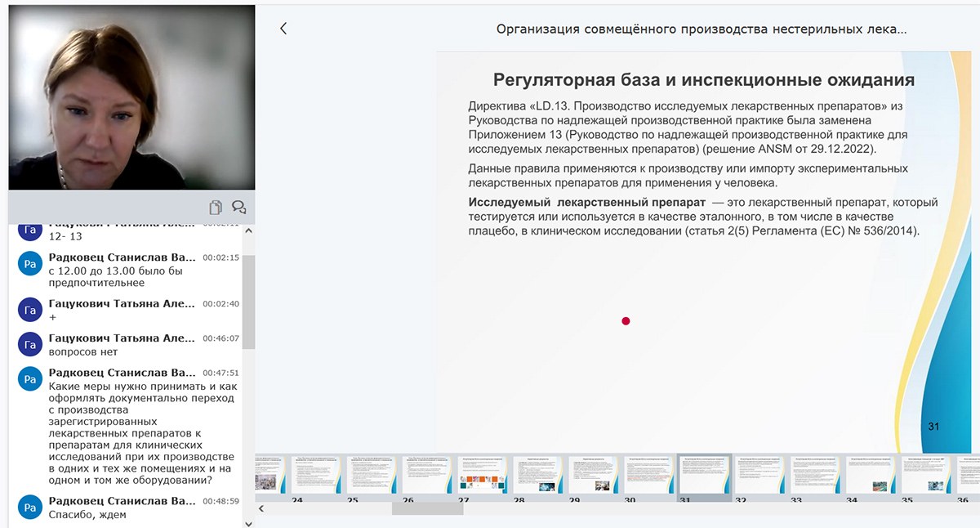Click the back arrow beside the presentation title

[283, 29]
